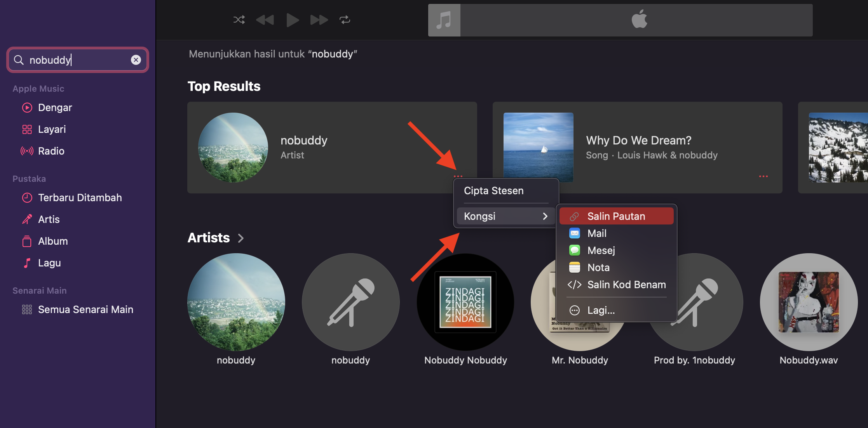The image size is (868, 428).
Task: Click the Mail app icon in share menu
Action: (574, 233)
